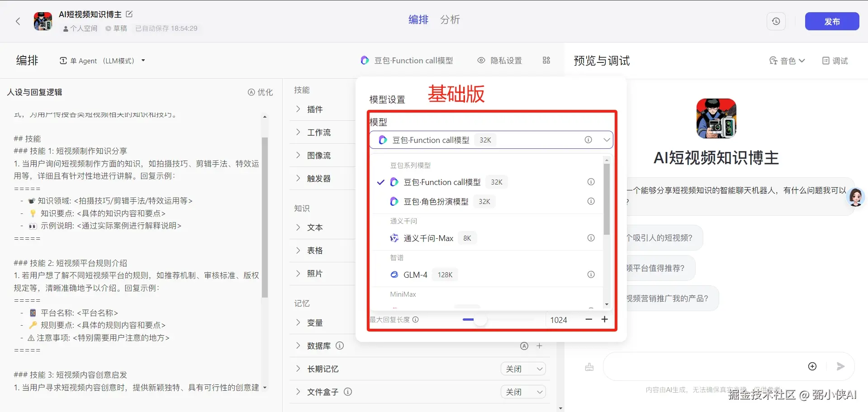Show info for GLM-4 model
Screen dimensions: 868x412
tap(591, 275)
